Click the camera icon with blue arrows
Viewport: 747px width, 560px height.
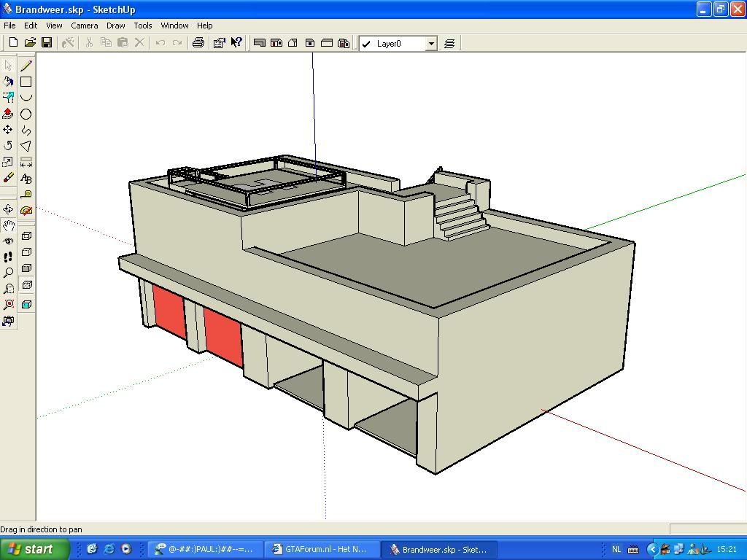coord(8,321)
